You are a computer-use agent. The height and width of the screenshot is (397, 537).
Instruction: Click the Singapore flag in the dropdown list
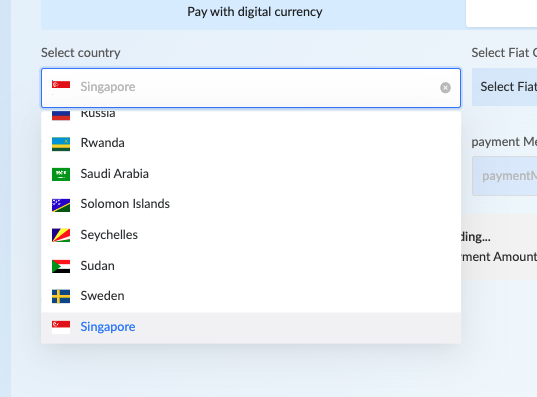click(x=61, y=327)
